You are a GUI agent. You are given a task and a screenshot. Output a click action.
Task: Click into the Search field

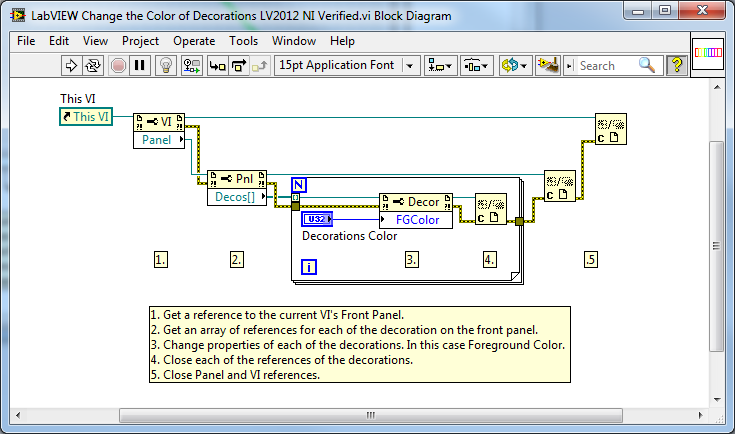607,66
